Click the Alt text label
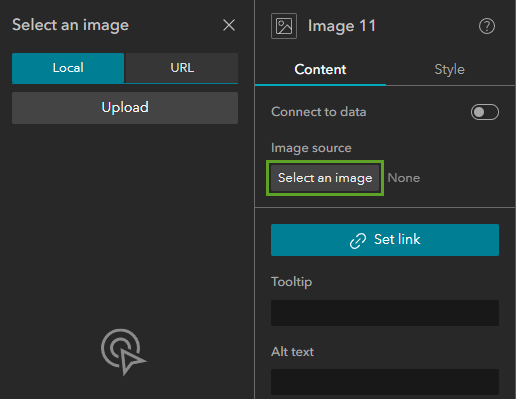516x399 pixels. click(292, 352)
